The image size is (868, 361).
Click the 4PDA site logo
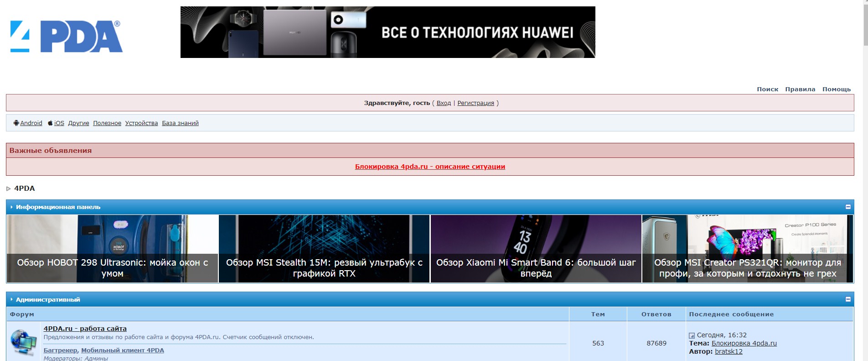point(67,37)
